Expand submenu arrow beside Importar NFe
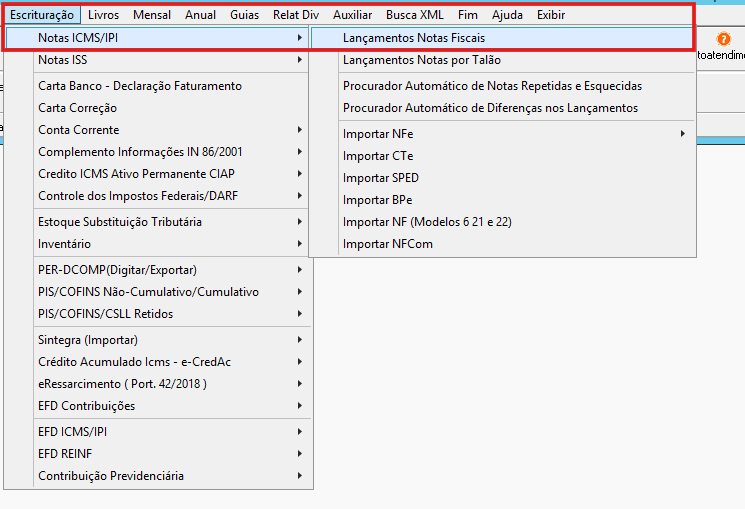This screenshot has height=509, width=745. (x=683, y=134)
